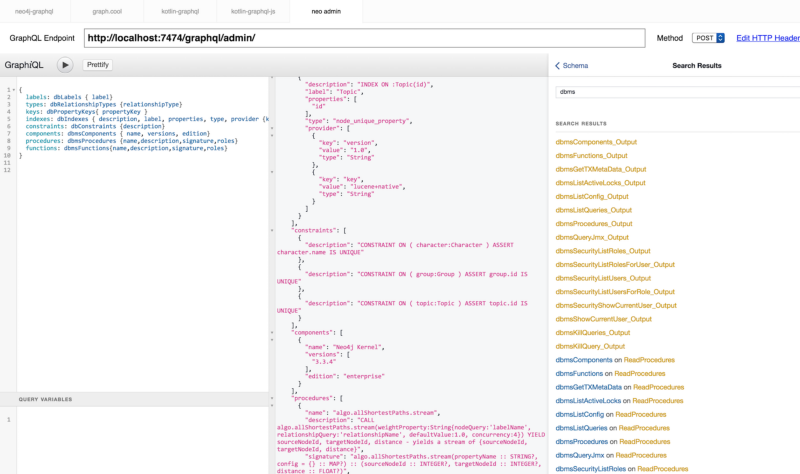Screen dimensions: 800x474
Task: Open the Method POST dropdown
Action: point(707,38)
